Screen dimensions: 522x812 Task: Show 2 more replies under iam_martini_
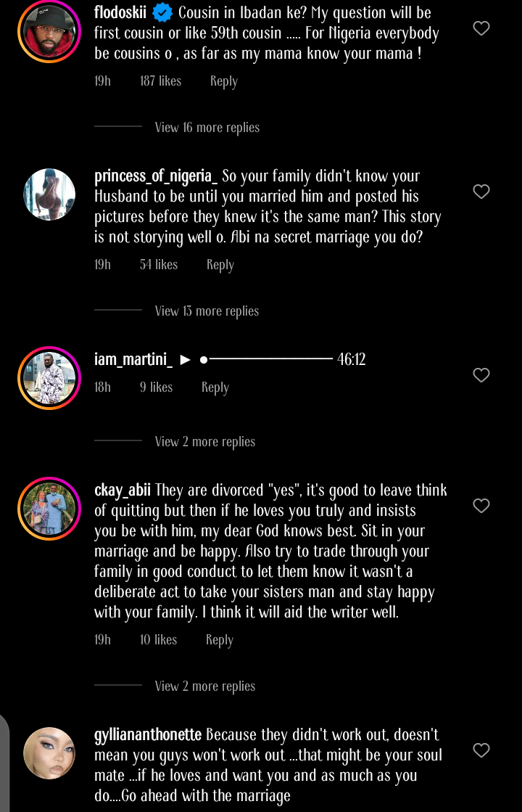pyautogui.click(x=205, y=442)
